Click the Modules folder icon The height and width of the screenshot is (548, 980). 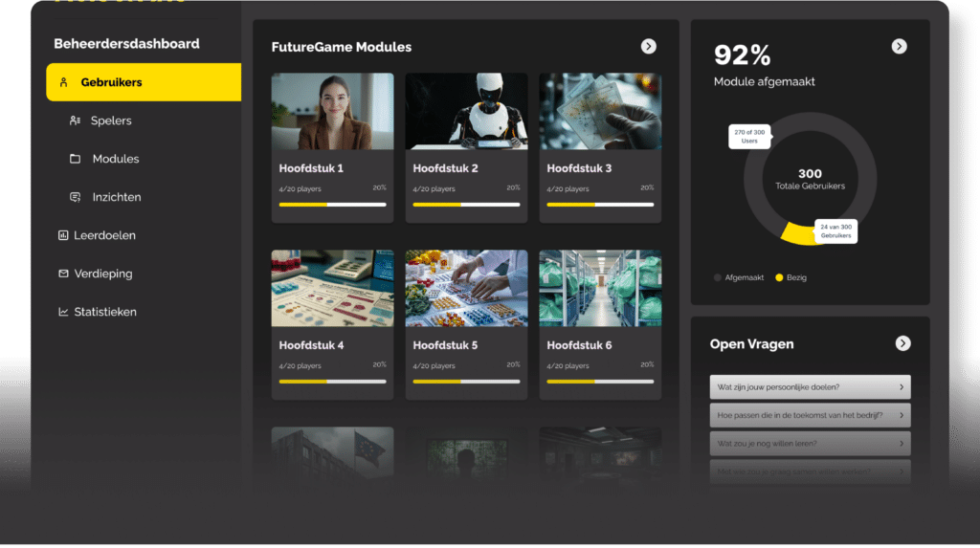pyautogui.click(x=75, y=159)
